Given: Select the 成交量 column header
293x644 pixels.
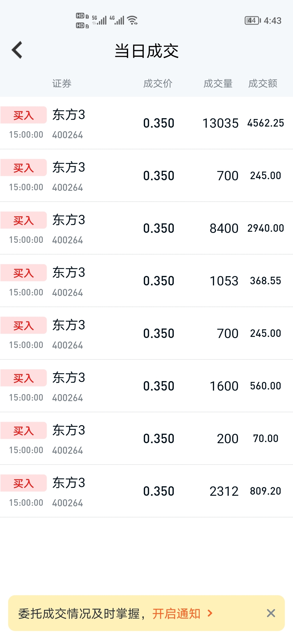Looking at the screenshot, I should pyautogui.click(x=218, y=83).
